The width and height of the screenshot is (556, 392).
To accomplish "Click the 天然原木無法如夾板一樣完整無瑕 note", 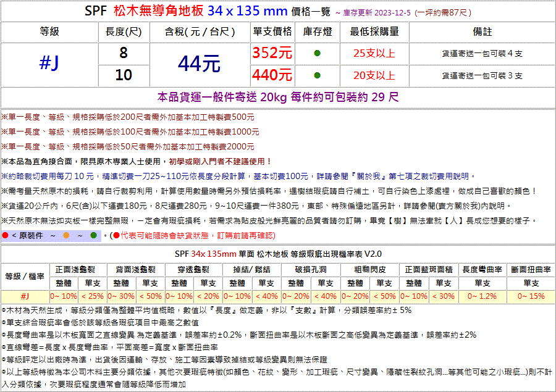I will pos(269,221).
